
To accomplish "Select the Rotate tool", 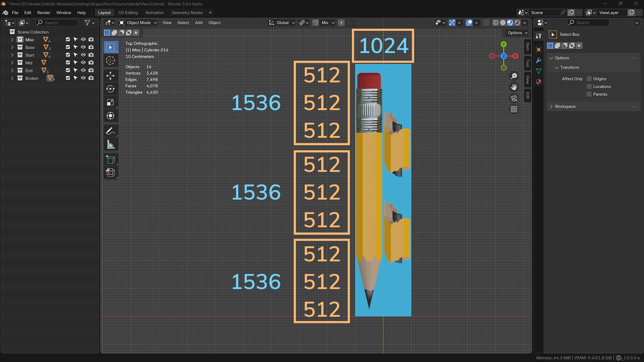I will 110,89.
